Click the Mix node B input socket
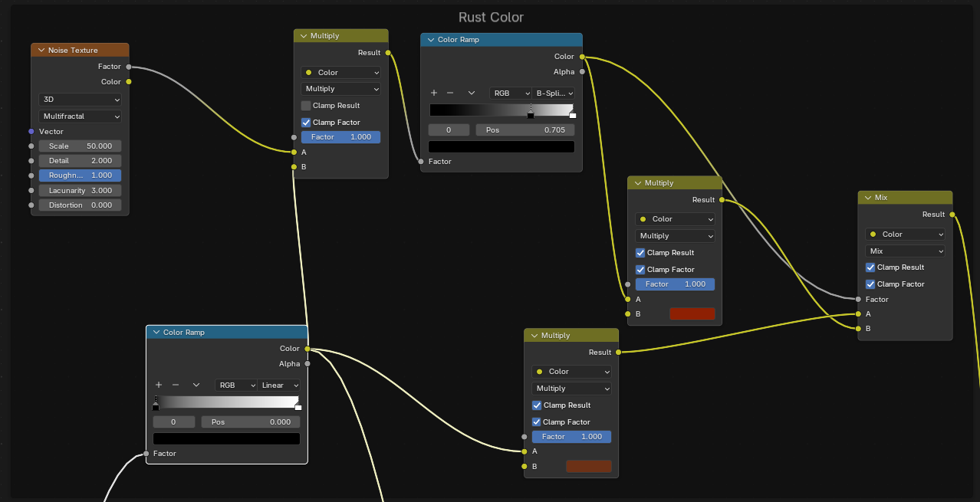980x502 pixels. [x=858, y=328]
